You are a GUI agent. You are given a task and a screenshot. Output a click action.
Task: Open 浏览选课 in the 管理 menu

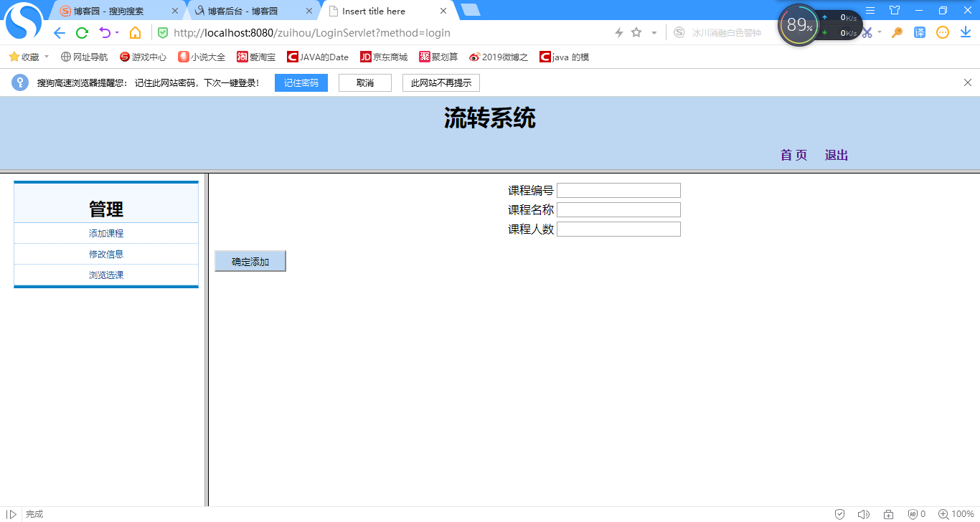pos(106,275)
